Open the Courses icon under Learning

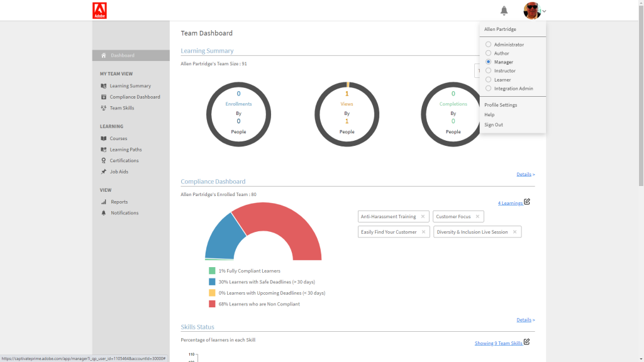(x=102, y=138)
